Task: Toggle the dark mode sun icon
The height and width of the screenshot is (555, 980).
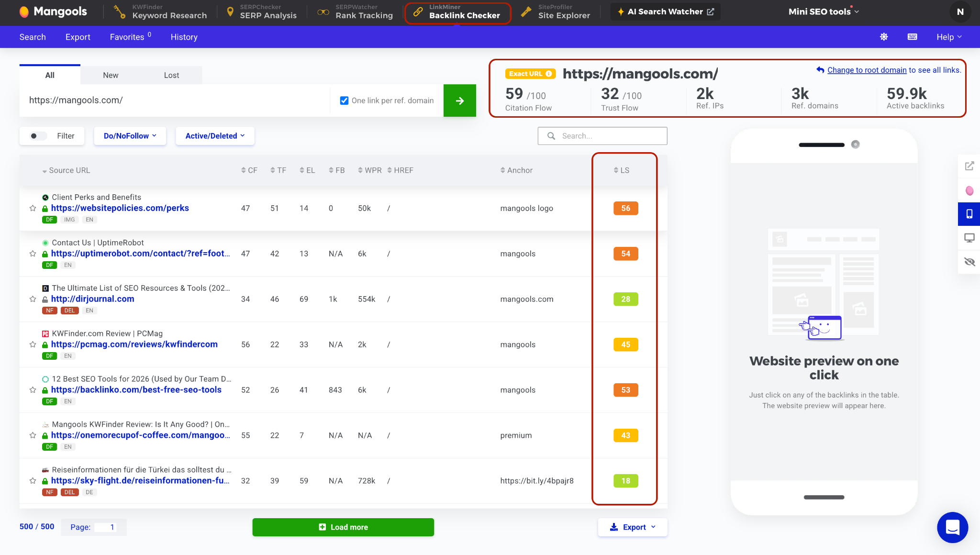Action: point(884,37)
